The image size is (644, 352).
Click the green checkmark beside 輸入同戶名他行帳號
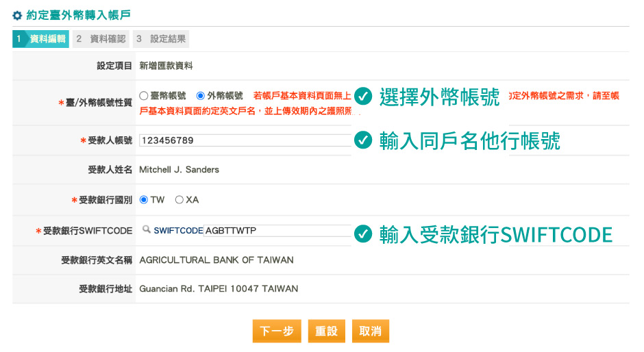pos(363,140)
